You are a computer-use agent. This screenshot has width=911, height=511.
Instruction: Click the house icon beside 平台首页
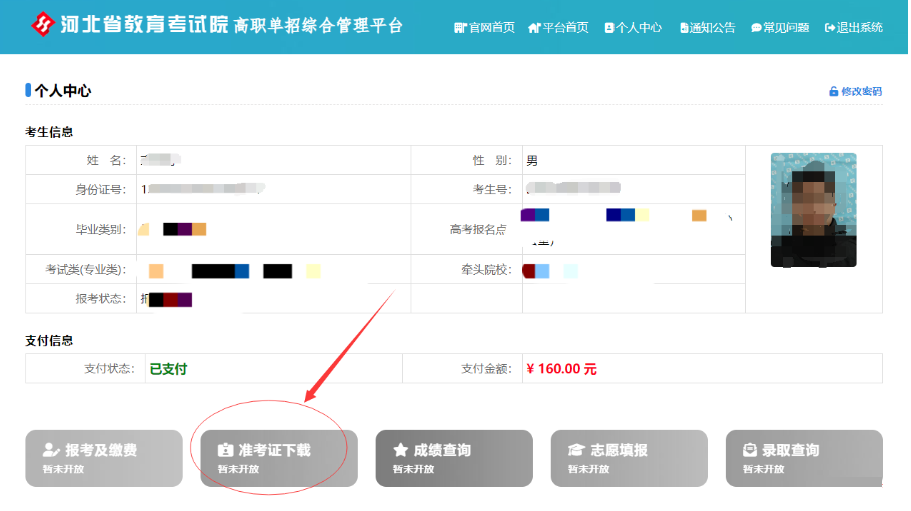tap(534, 28)
